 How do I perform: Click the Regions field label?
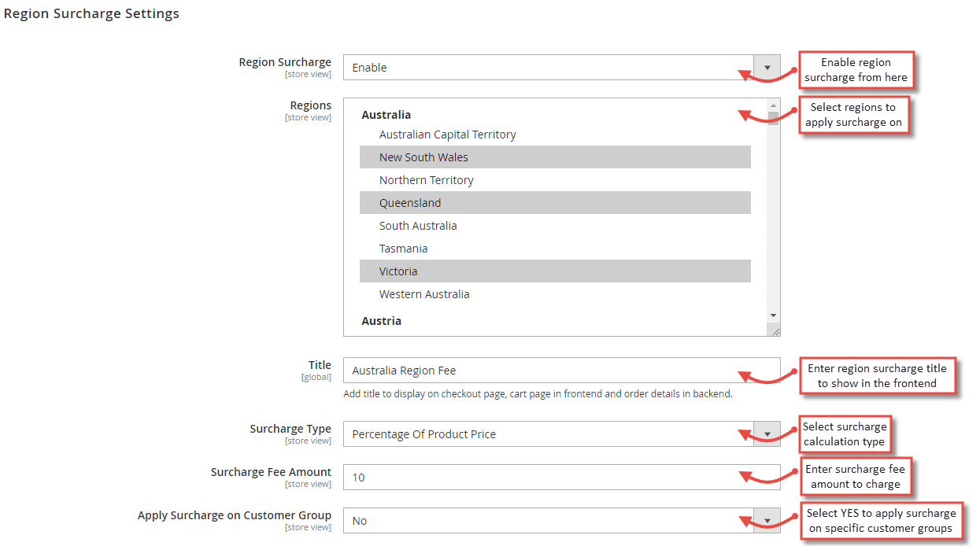311,105
